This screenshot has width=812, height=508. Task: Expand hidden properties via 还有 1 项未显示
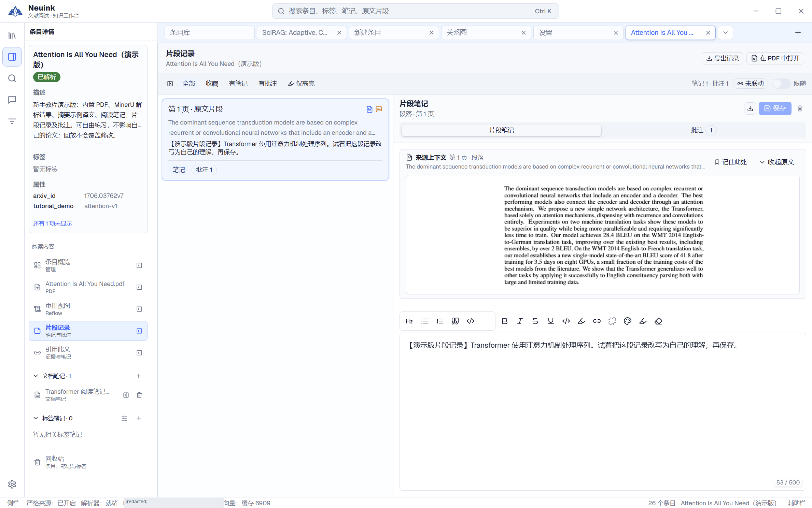(53, 223)
